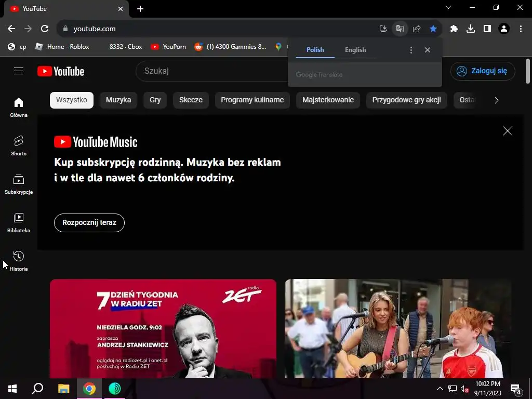Open the Windows Start menu
532x399 pixels.
[x=12, y=389]
